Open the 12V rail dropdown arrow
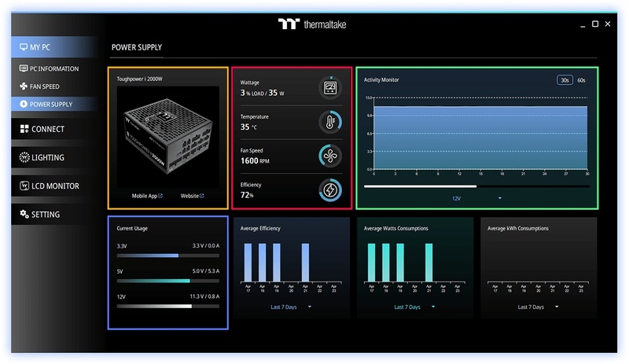The image size is (629, 364). pyautogui.click(x=500, y=198)
